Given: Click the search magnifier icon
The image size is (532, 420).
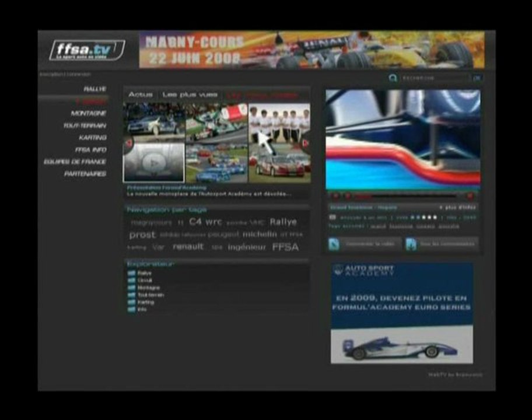Looking at the screenshot, I should 393,78.
